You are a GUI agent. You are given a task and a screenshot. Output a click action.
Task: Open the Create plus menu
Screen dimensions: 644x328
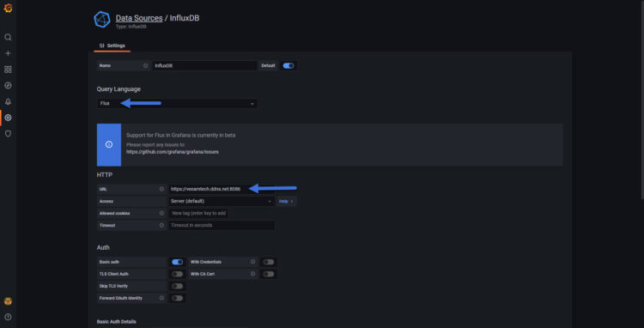(x=8, y=53)
